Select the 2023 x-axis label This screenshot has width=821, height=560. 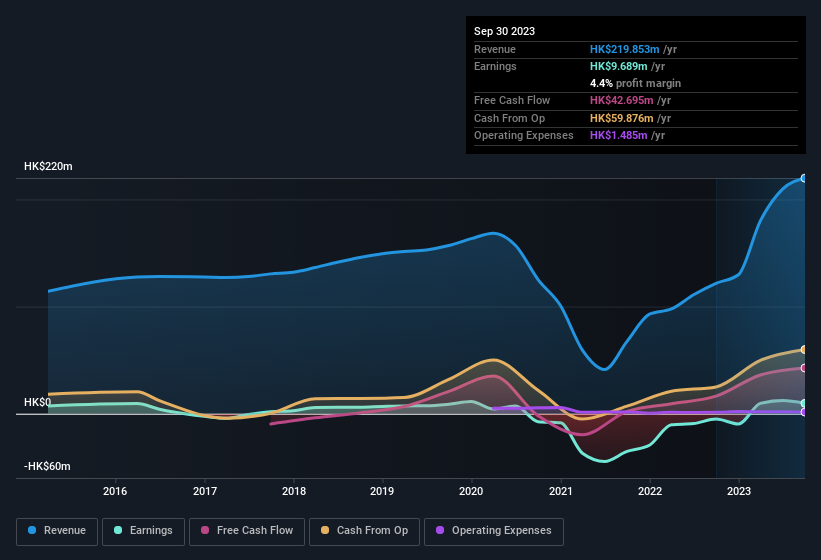[x=739, y=491]
